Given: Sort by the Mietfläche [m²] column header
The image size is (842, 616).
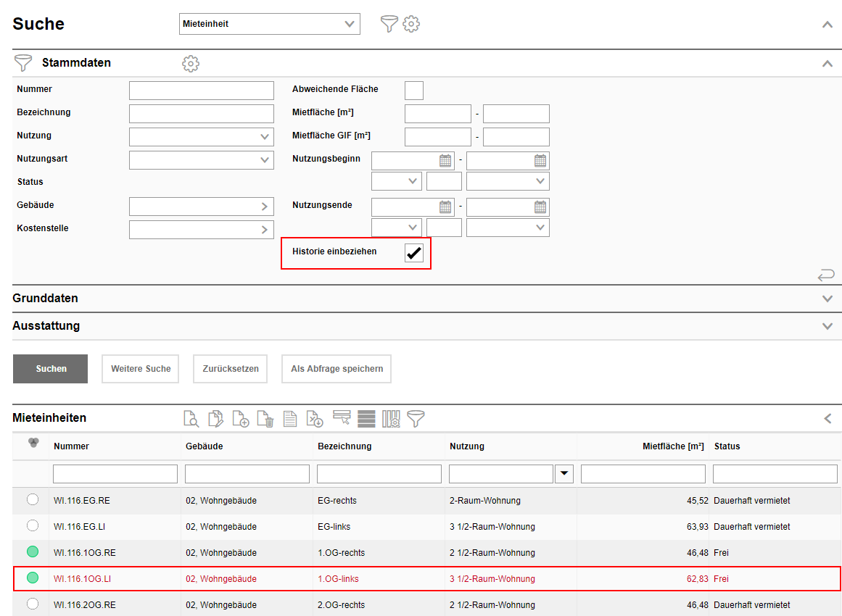Looking at the screenshot, I should point(673,446).
